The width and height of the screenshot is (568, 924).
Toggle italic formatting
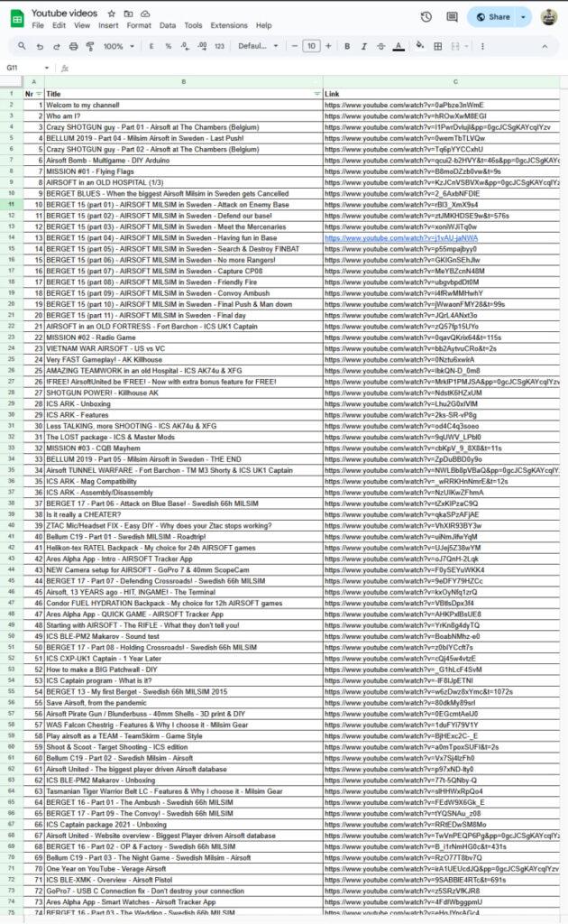click(363, 46)
